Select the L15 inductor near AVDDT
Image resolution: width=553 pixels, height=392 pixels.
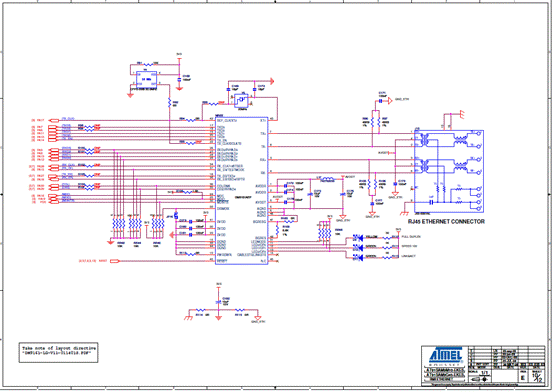[x=327, y=179]
